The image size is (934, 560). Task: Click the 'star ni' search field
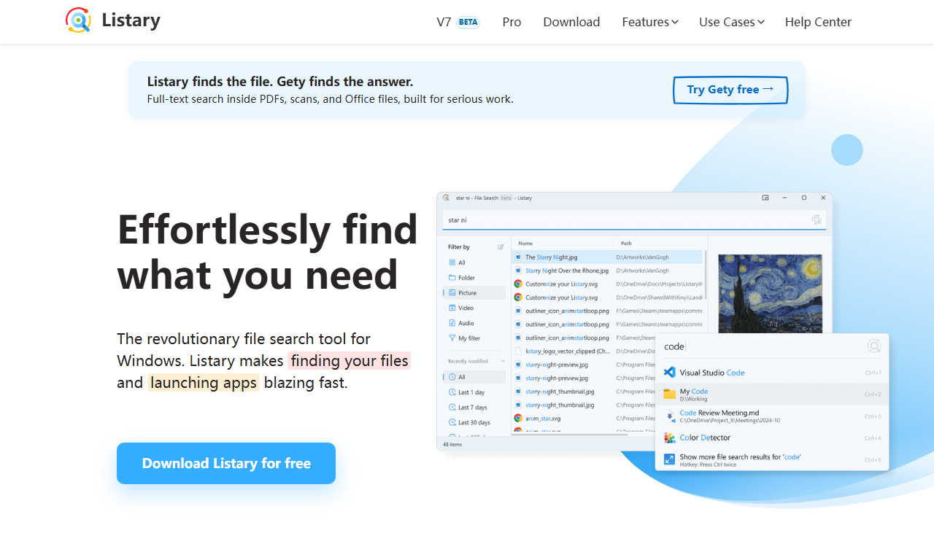(634, 219)
